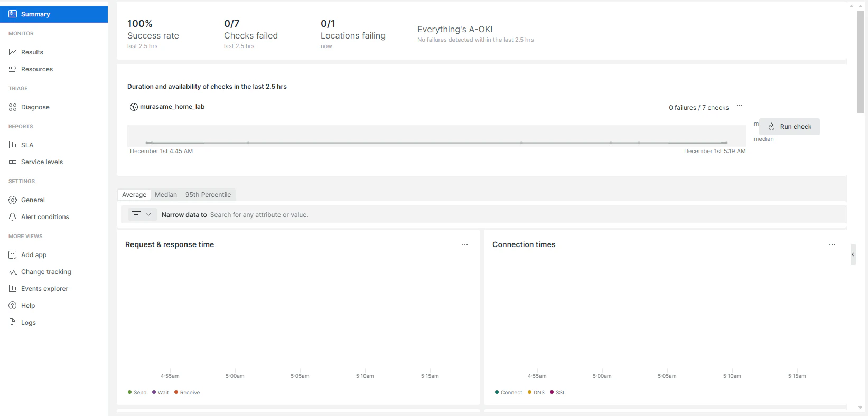Click the Help question mark icon
The image size is (868, 416).
point(13,306)
